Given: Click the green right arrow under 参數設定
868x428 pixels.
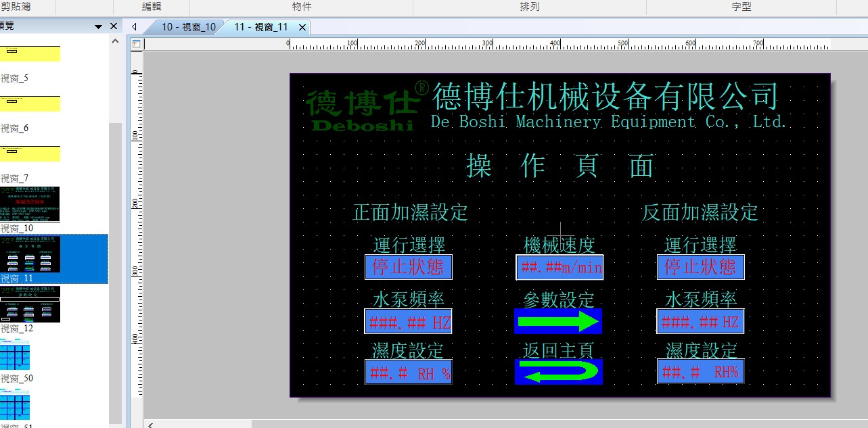Looking at the screenshot, I should pos(558,321).
